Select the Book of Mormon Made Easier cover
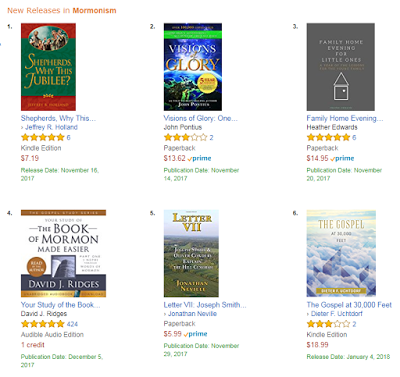This screenshot has width=400, height=377. pos(63,253)
